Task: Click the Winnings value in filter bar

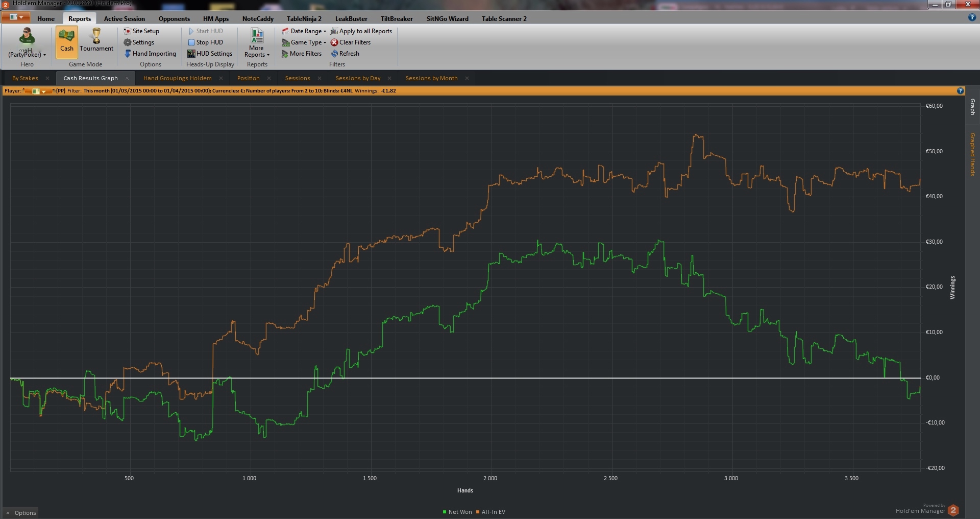Action: click(x=388, y=91)
